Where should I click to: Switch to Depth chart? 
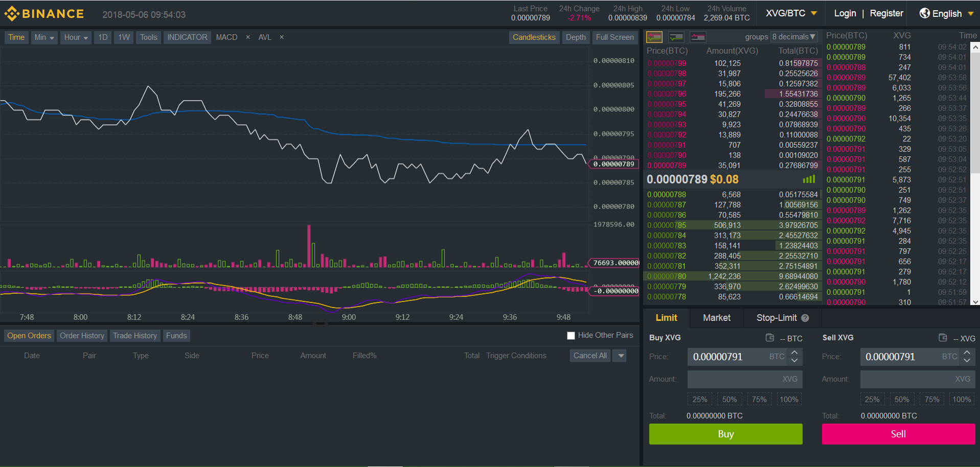point(576,37)
